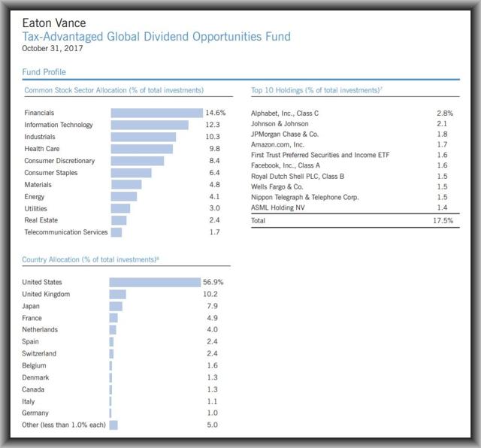Click the October 31, 2017 date

coord(53,48)
